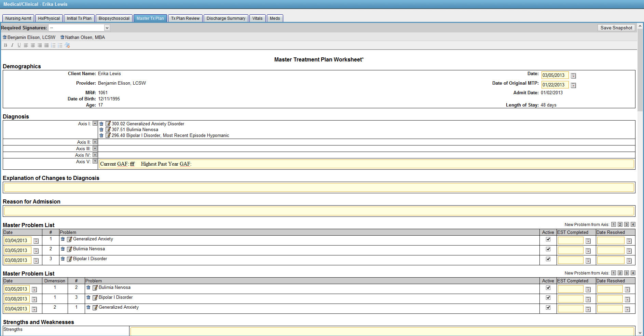
Task: Add new problem from Axis 3 in first list
Action: [x=627, y=224]
